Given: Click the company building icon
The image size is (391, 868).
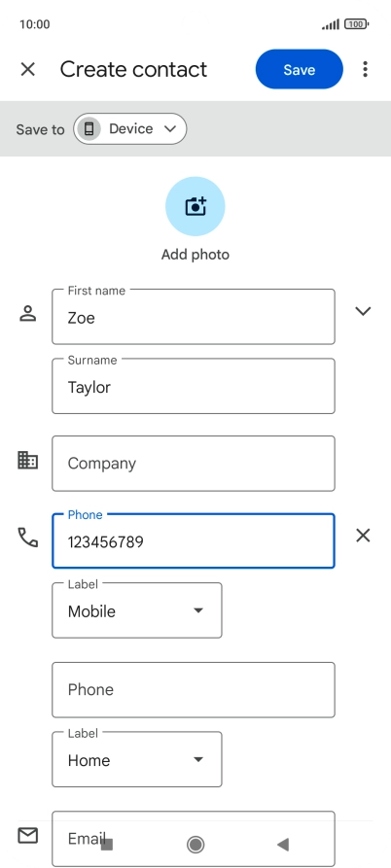Looking at the screenshot, I should 27,460.
